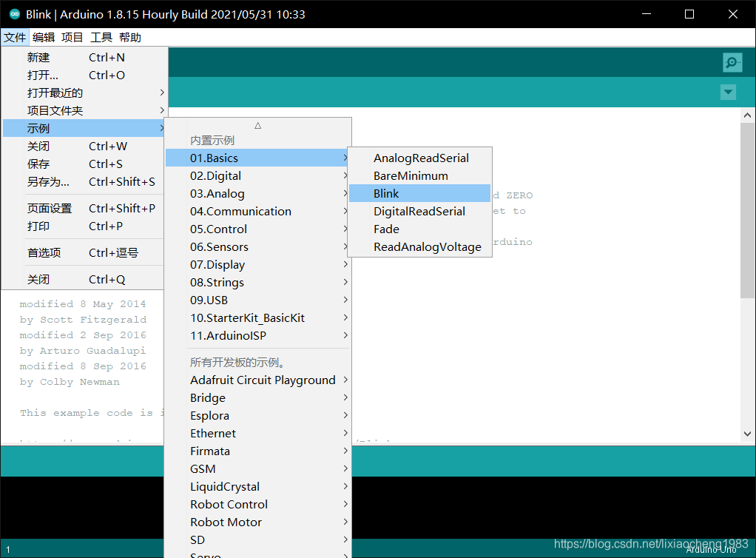
Task: Expand Esplora examples submenu
Action: [x=257, y=416]
